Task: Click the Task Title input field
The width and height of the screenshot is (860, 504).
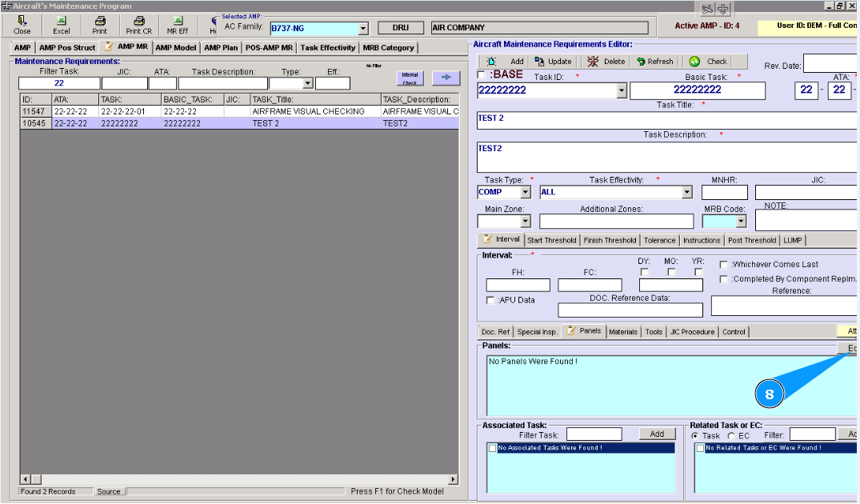Action: (x=664, y=120)
